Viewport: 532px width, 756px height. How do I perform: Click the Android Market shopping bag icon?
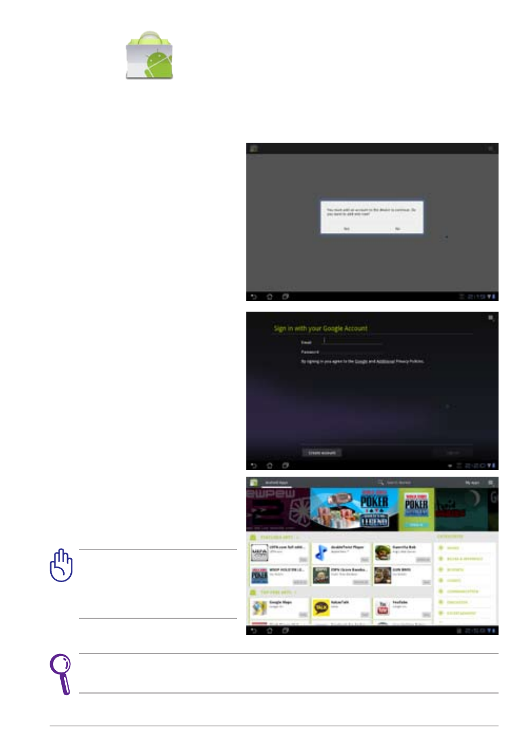click(149, 55)
